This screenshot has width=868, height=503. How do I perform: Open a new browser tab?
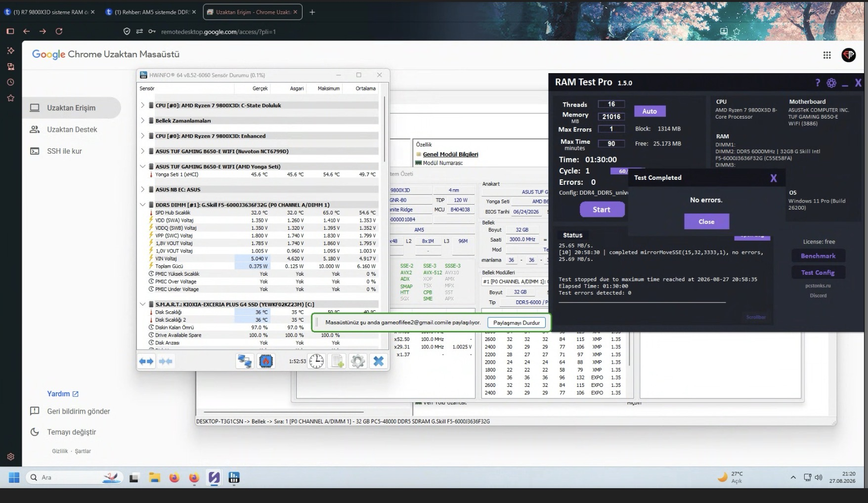(x=312, y=12)
